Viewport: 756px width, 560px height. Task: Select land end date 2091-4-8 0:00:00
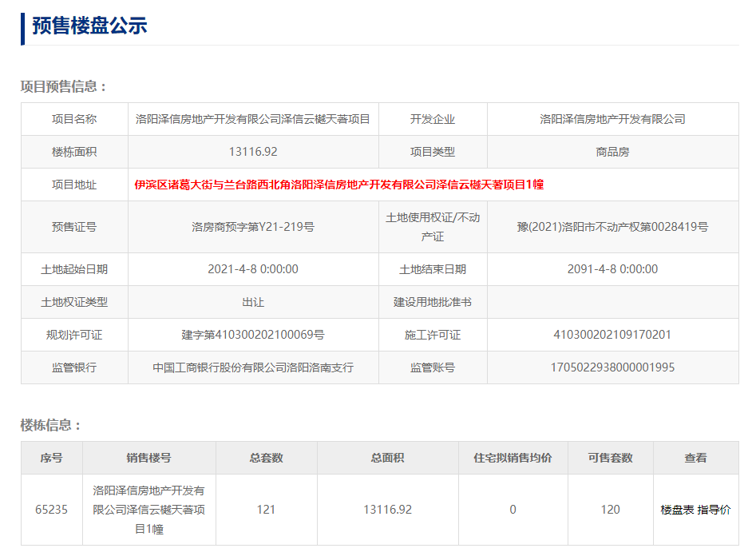tap(613, 269)
